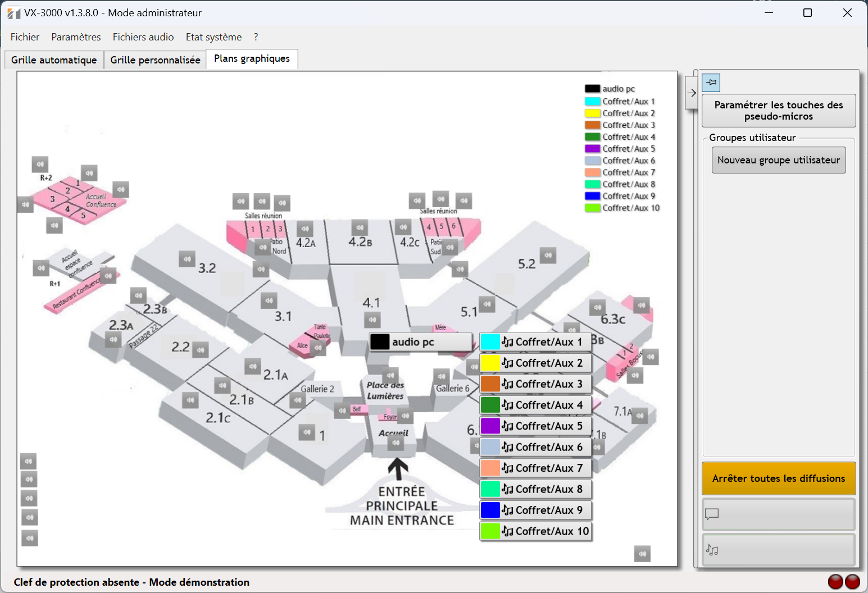Click the pin icon on the side panel
Viewport: 868px width, 593px height.
(711, 83)
